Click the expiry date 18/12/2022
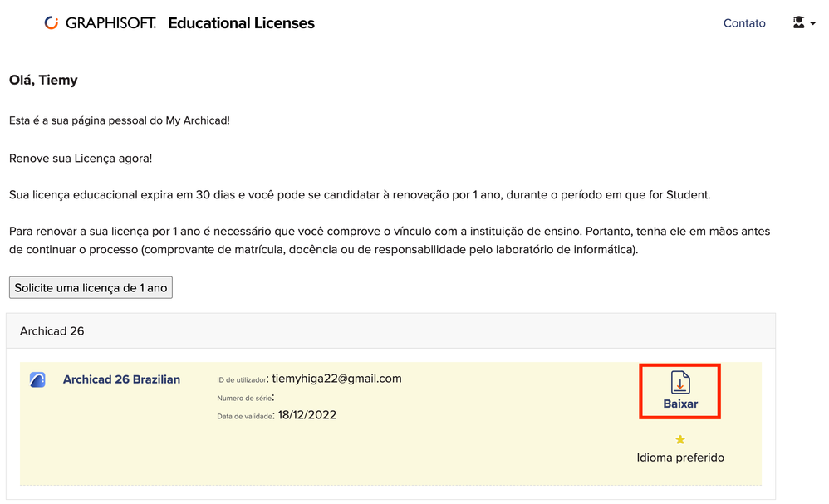Screen dimensions: 829x504 (307, 414)
